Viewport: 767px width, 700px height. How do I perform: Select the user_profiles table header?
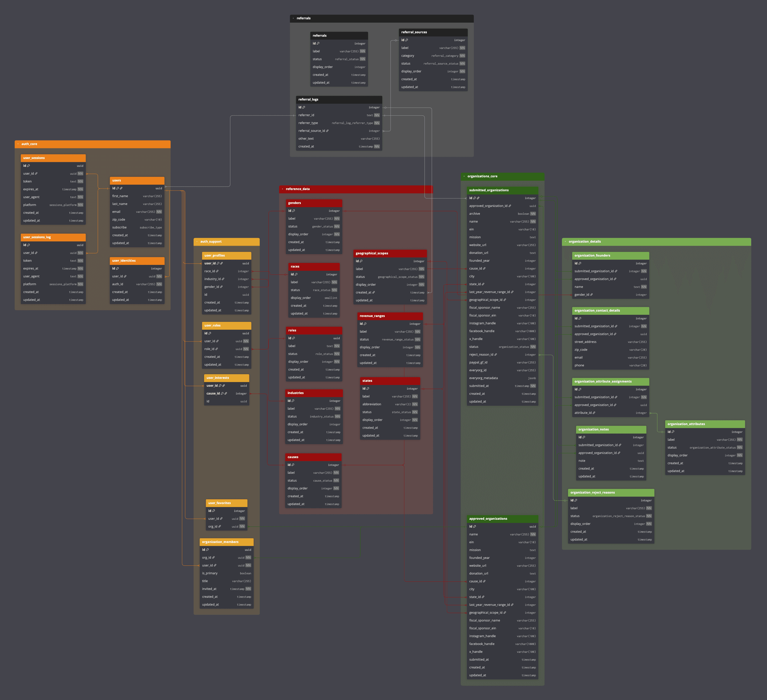(226, 256)
